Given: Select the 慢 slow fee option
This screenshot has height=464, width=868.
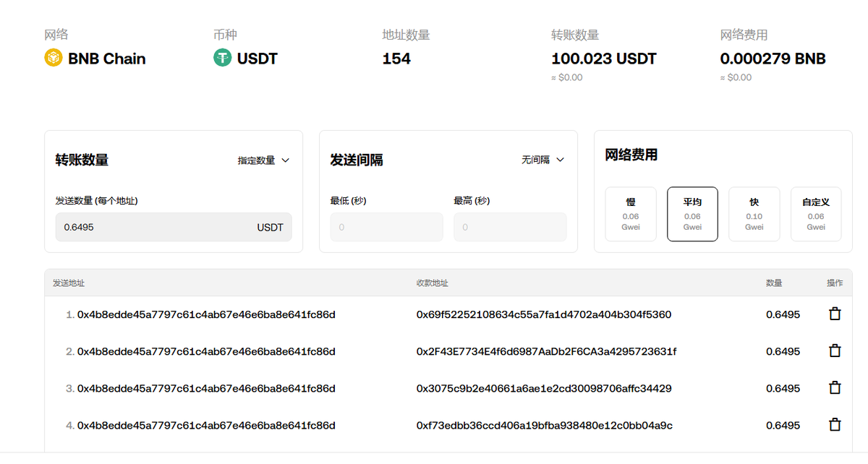Looking at the screenshot, I should tap(631, 214).
